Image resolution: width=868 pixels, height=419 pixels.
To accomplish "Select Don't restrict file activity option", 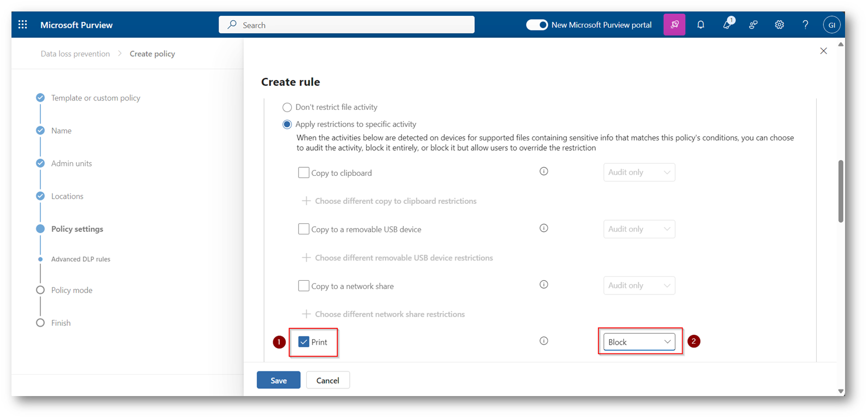I will 287,108.
